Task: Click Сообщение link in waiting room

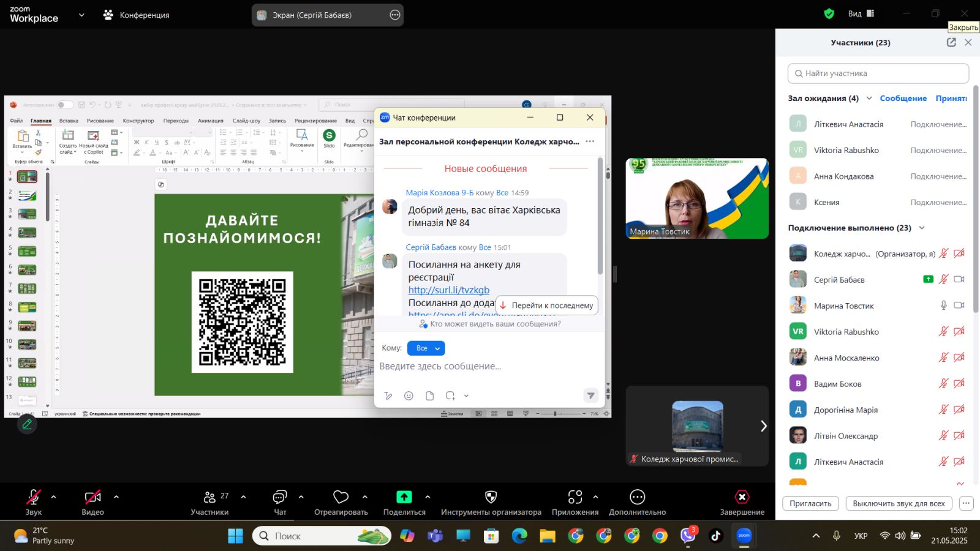Action: click(903, 98)
